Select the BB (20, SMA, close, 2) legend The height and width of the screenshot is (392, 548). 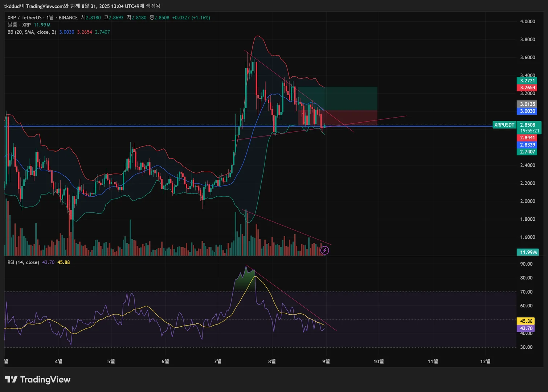point(32,32)
